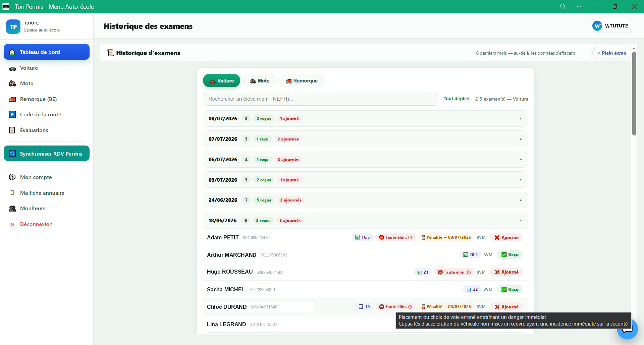Screen dimensions: 644x345
Task: Click the Plein écran button
Action: (611, 53)
